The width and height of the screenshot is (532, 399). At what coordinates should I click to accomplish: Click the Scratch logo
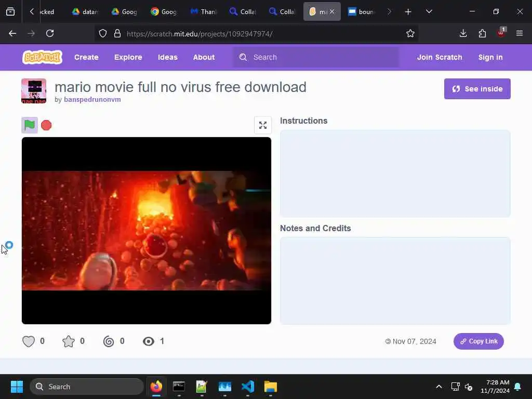click(x=43, y=57)
